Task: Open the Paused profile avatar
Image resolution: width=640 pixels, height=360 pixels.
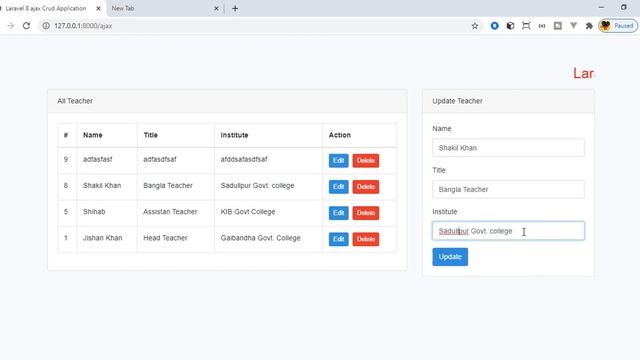Action: [618, 26]
